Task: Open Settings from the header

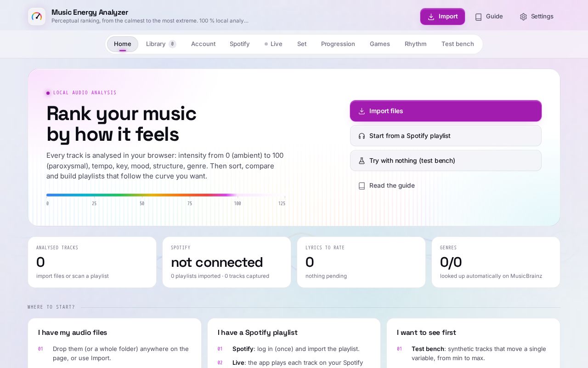Action: (537, 17)
